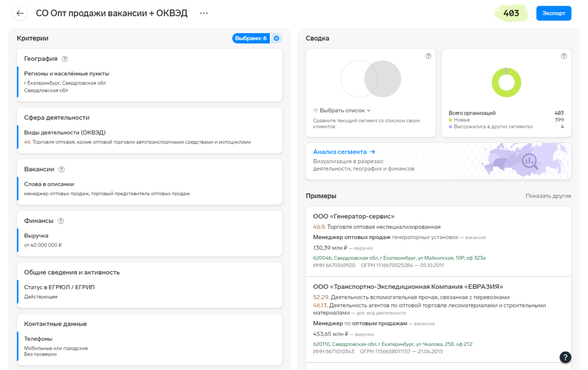
Task: Click the green Новые legend marker
Action: (x=450, y=120)
